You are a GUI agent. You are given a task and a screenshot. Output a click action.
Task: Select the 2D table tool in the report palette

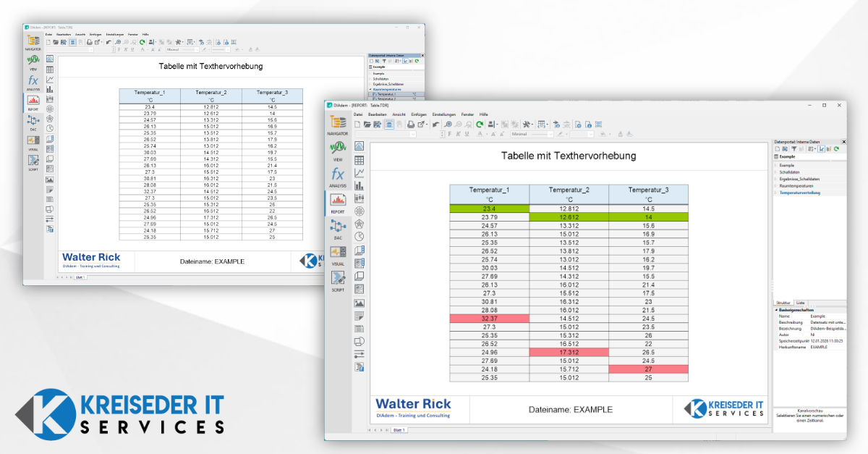tap(359, 160)
